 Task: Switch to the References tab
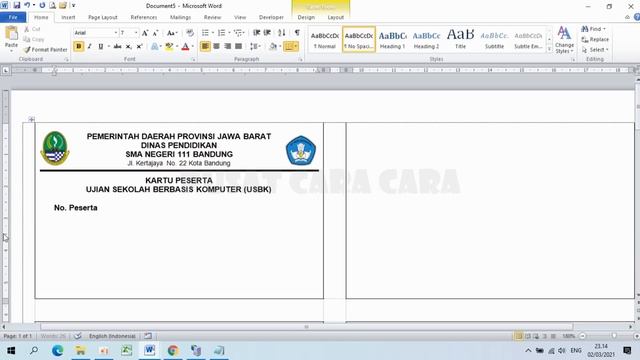pos(144,17)
